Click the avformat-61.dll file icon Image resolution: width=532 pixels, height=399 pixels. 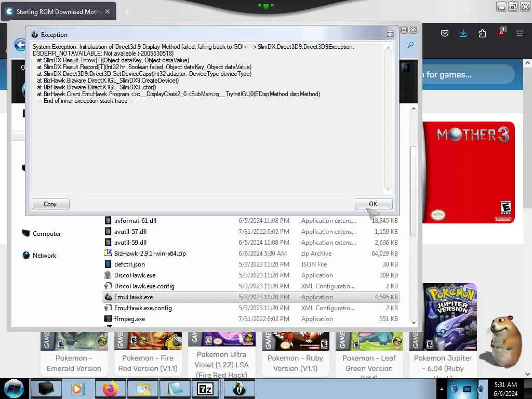click(x=108, y=220)
